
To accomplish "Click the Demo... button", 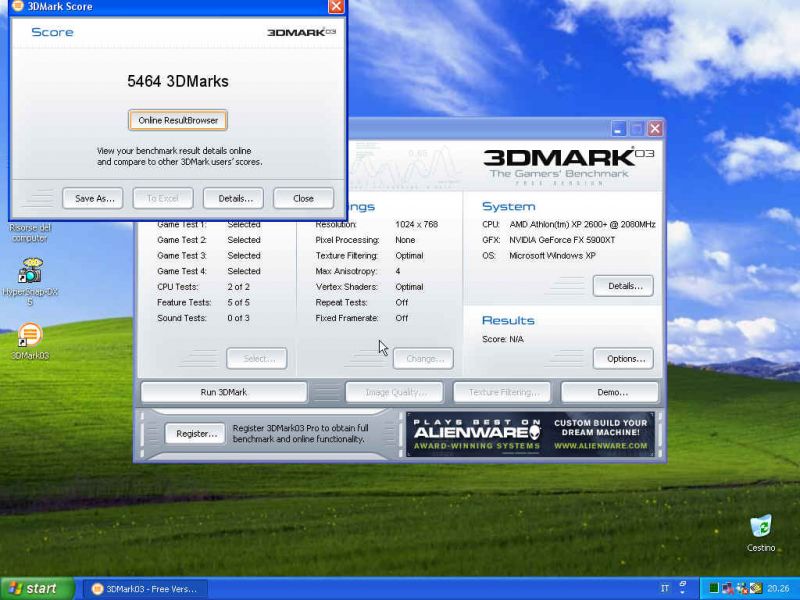I will [610, 392].
